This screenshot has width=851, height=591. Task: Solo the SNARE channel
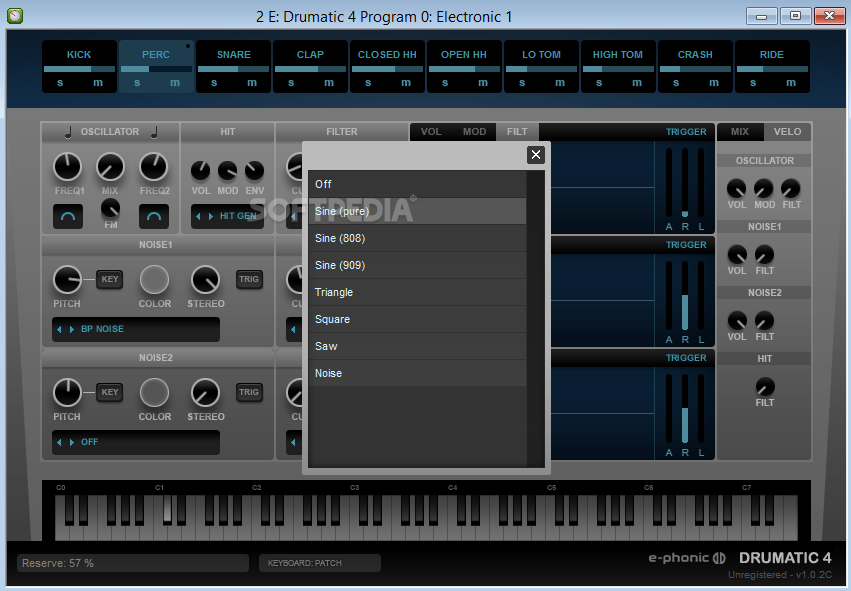[214, 83]
